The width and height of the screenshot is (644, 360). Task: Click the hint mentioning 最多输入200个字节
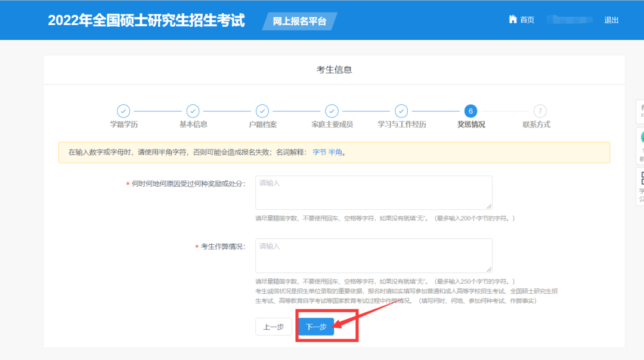coord(385,218)
